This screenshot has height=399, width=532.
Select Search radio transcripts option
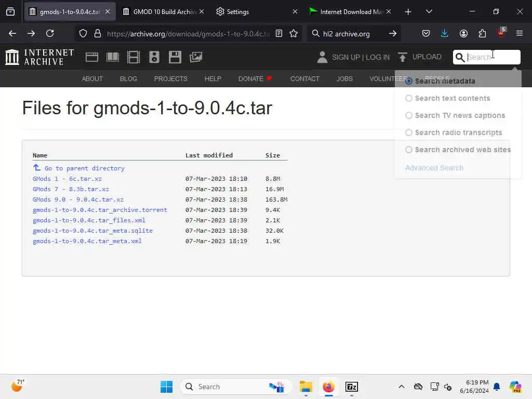coord(409,132)
